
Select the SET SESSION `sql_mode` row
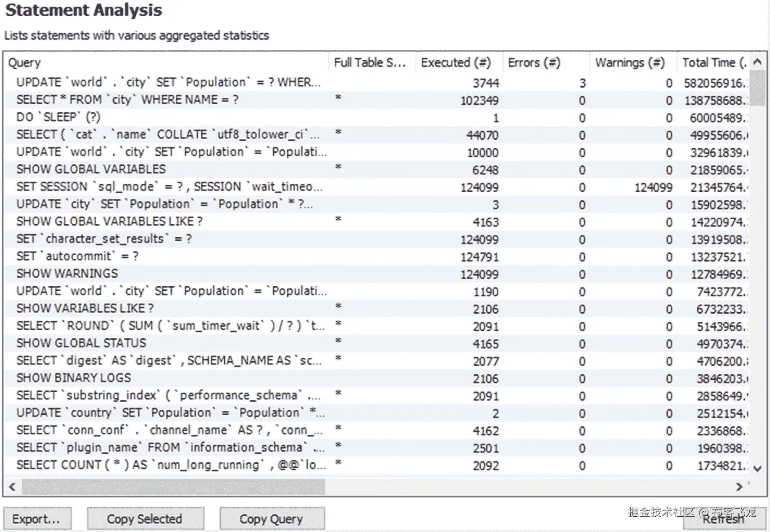coord(377,187)
